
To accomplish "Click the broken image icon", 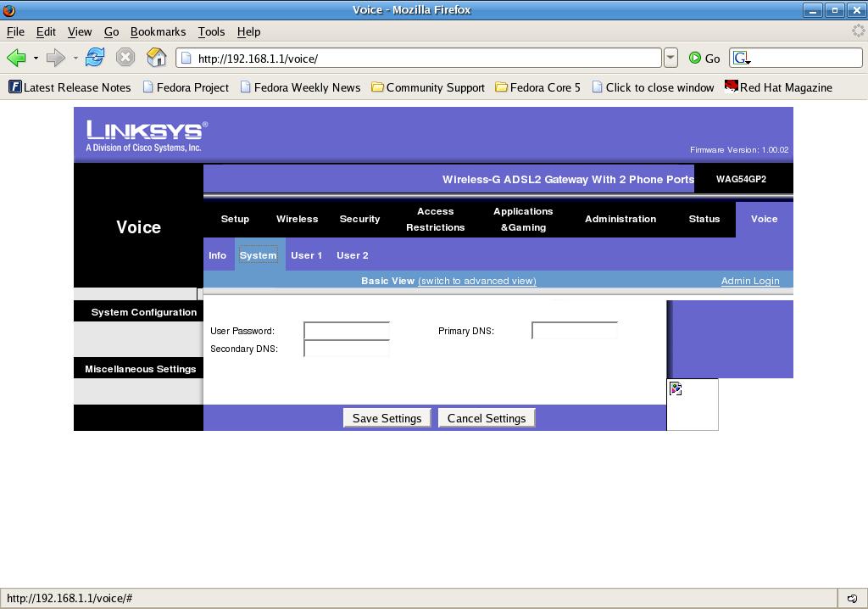I will (676, 388).
